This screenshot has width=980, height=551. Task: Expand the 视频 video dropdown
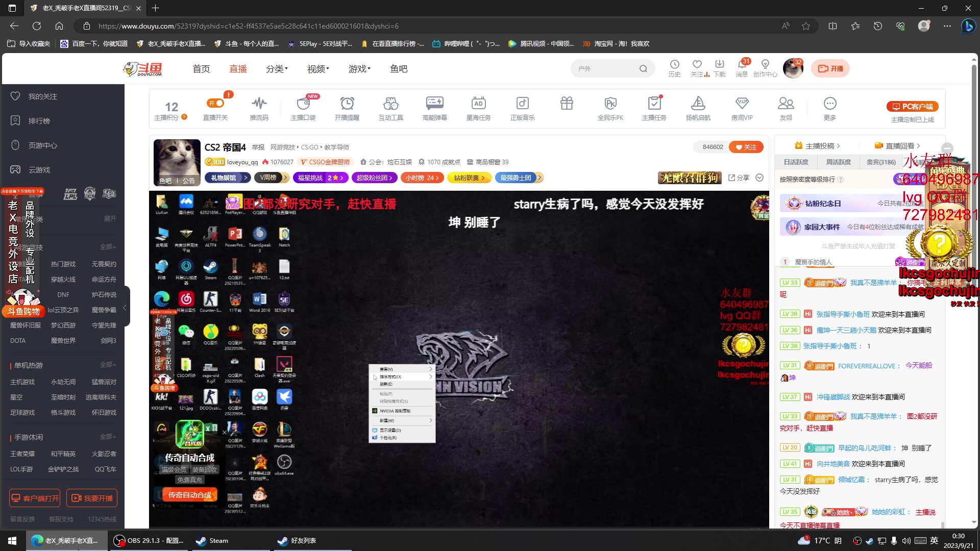coord(318,69)
